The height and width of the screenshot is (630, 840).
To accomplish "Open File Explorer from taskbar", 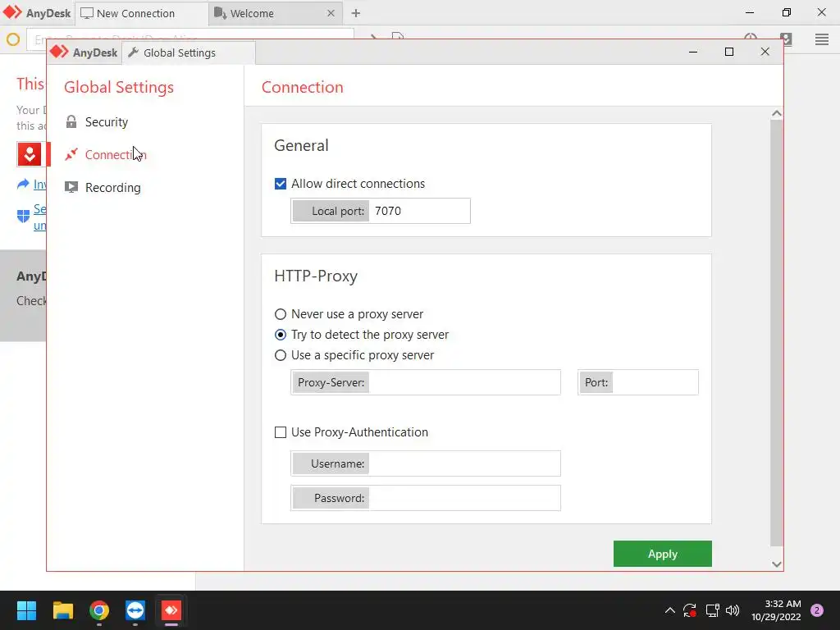I will pos(63,610).
